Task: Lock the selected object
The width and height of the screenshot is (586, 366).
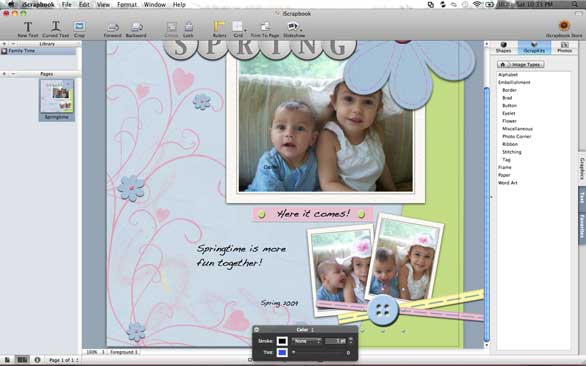Action: point(188,30)
